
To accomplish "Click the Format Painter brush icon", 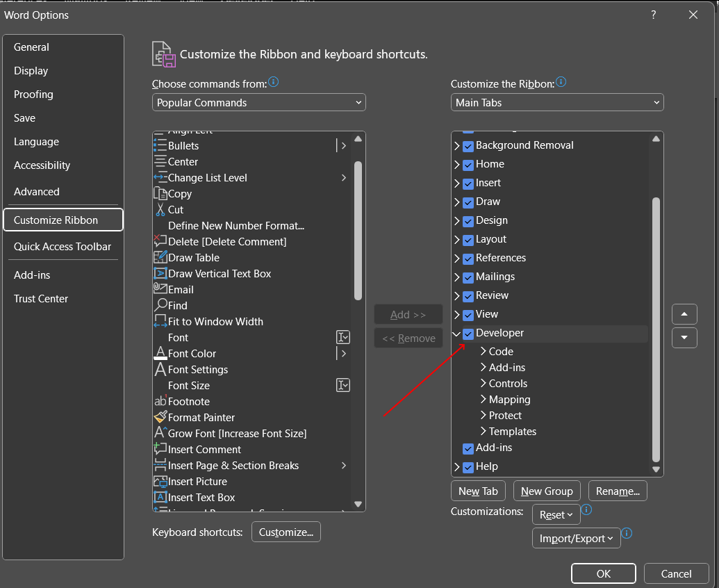I will (x=160, y=417).
